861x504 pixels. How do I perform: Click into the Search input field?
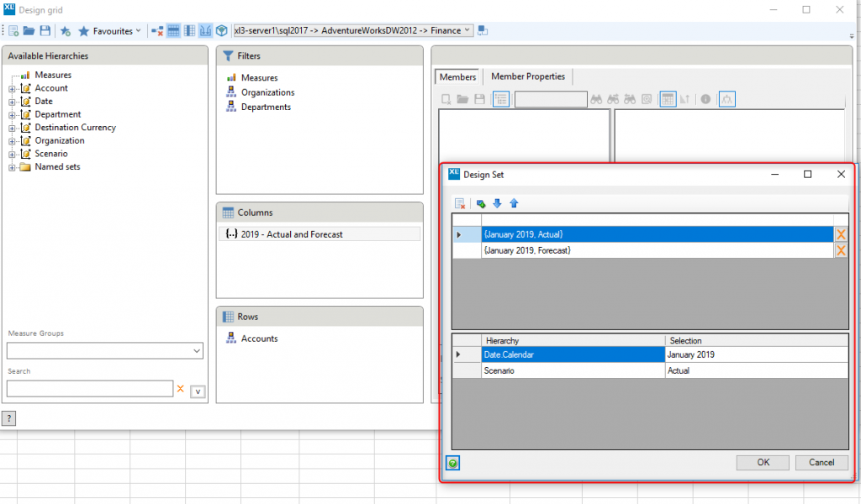pos(89,389)
